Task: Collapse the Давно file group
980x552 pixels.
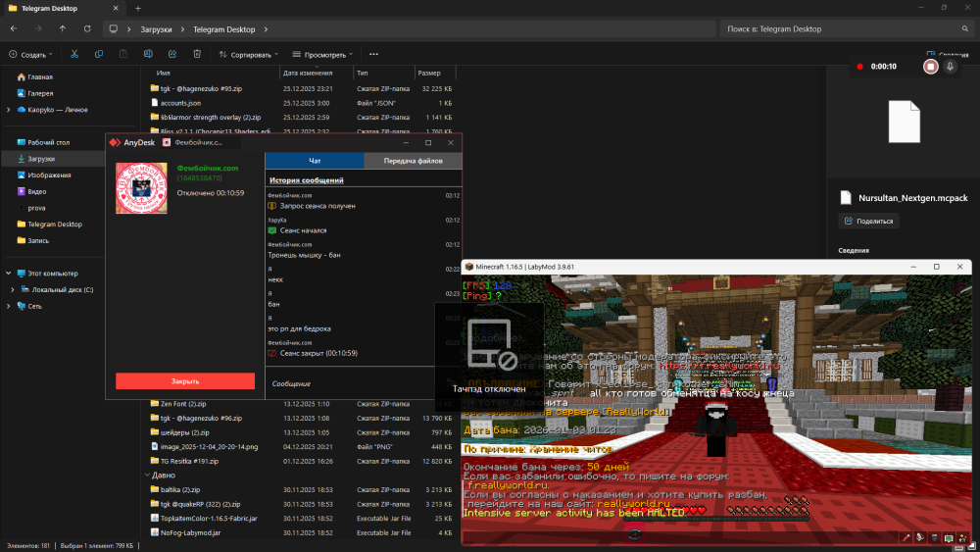Action: point(148,476)
